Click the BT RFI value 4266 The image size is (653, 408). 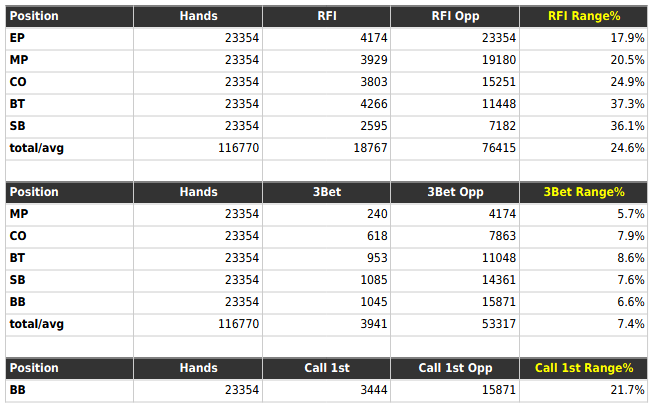[x=374, y=104]
